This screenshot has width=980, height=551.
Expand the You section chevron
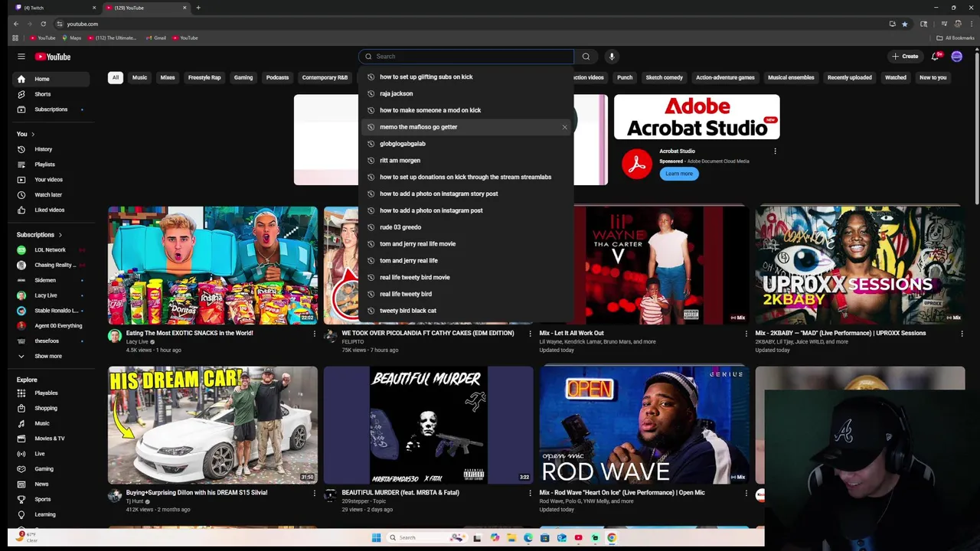[32, 134]
